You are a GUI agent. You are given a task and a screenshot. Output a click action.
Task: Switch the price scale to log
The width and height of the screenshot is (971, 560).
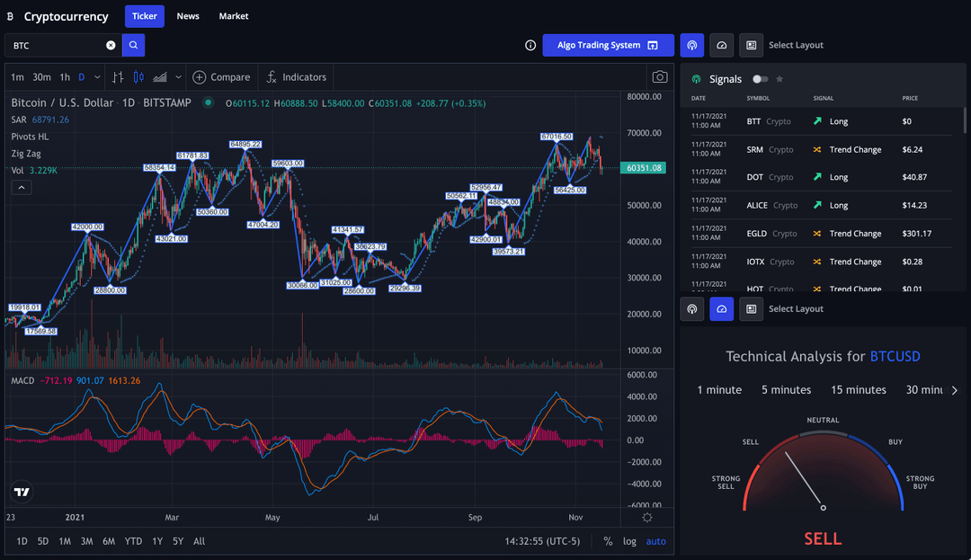click(x=629, y=541)
